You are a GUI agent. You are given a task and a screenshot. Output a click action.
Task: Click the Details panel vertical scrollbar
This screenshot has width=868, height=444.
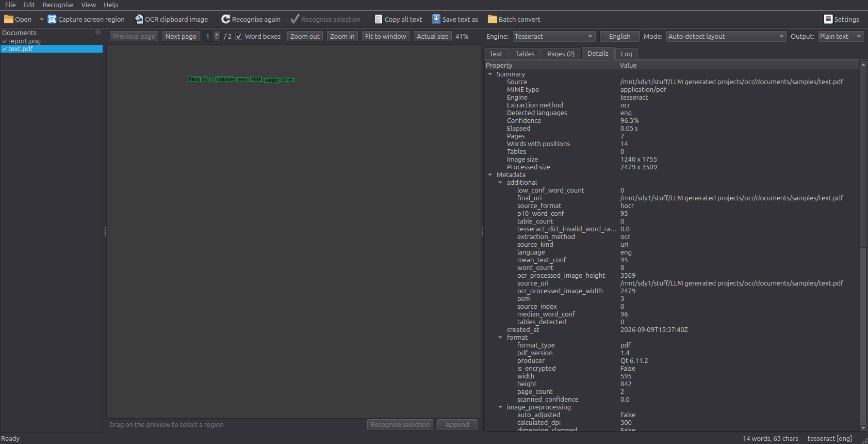coord(863,158)
